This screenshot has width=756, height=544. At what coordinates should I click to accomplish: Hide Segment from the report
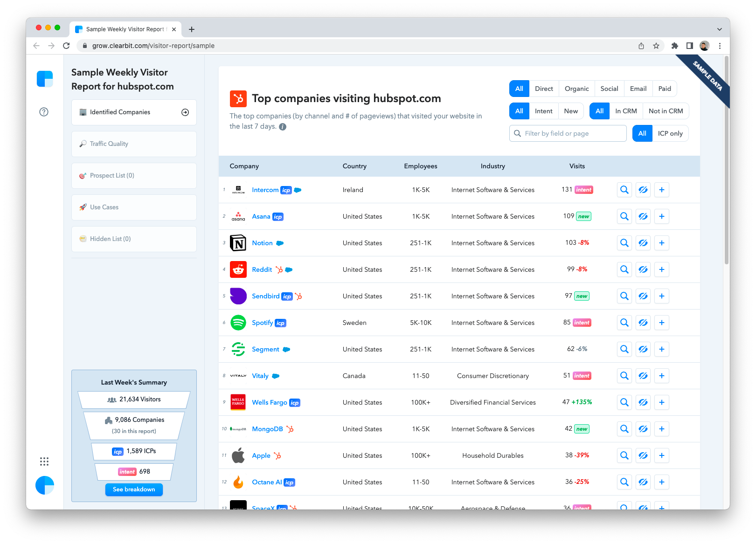point(643,349)
